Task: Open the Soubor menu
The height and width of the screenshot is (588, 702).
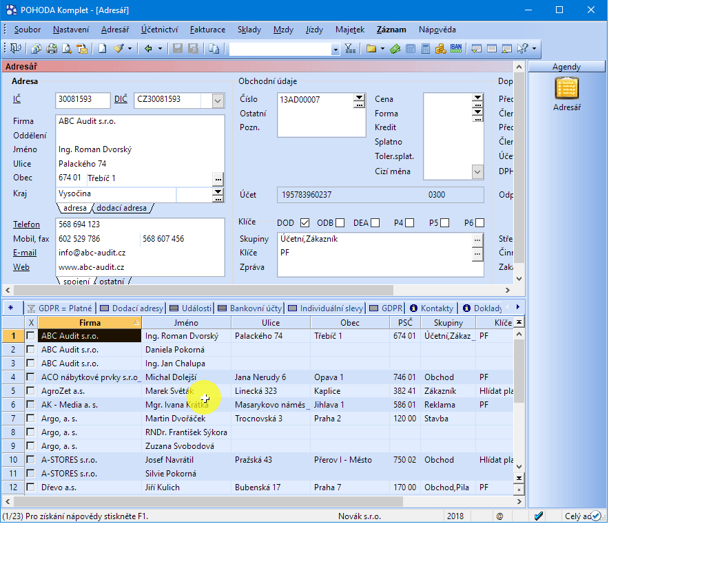Action: click(28, 30)
